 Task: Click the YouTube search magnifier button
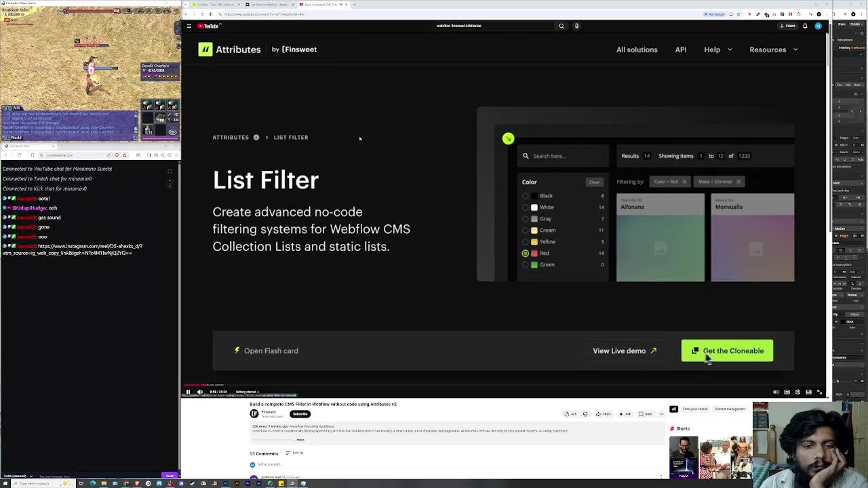(x=561, y=26)
